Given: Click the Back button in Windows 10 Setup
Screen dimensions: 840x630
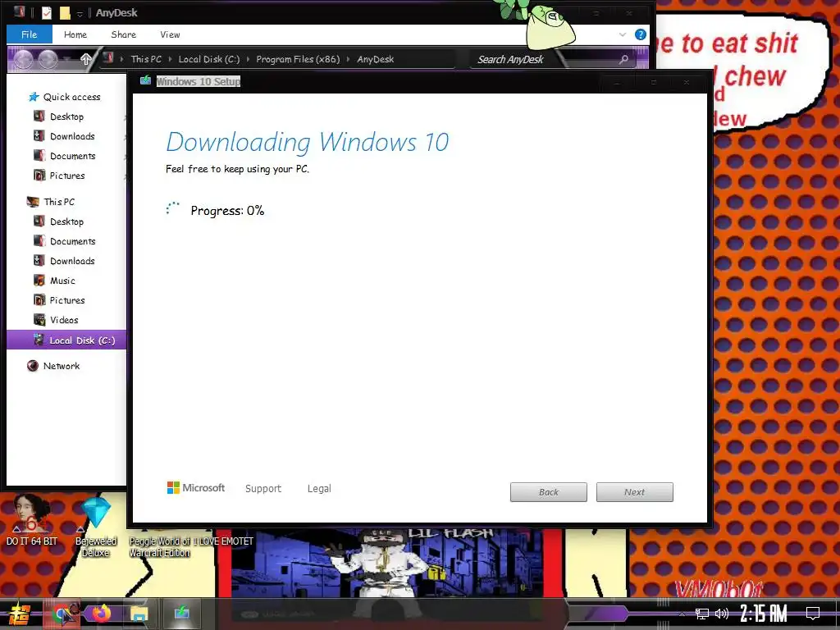Looking at the screenshot, I should pyautogui.click(x=549, y=492).
